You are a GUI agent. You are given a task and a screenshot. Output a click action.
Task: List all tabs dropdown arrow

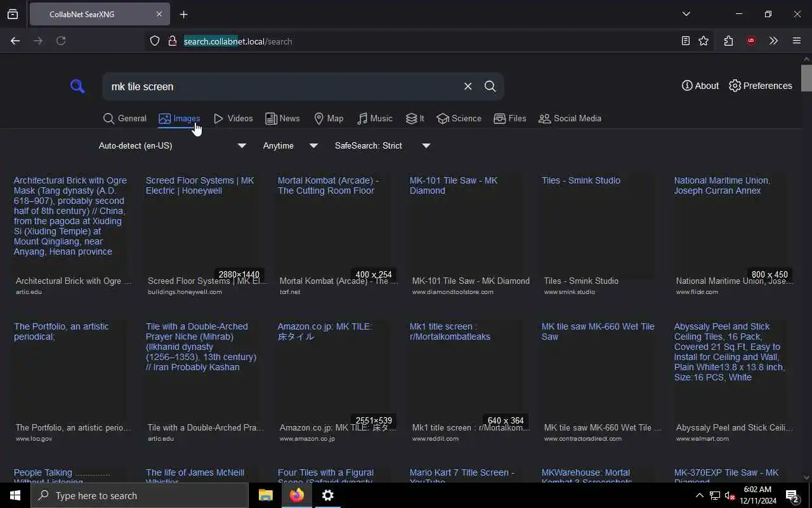click(686, 14)
